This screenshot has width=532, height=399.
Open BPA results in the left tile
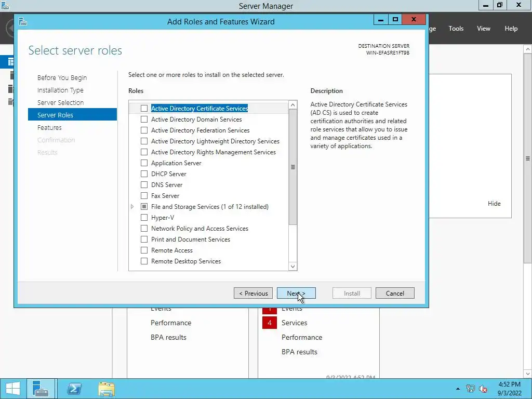click(168, 337)
